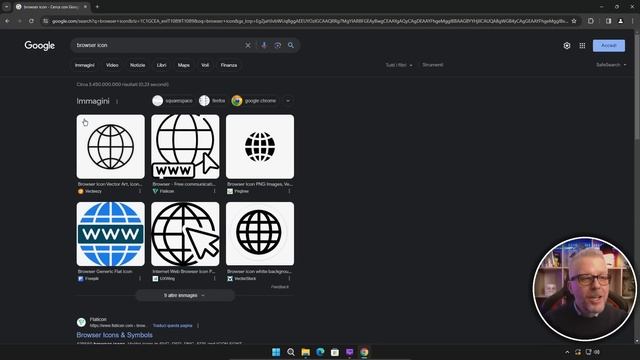Close the browser icon Google tab
Viewport: 640px width, 360px height.
point(85,7)
